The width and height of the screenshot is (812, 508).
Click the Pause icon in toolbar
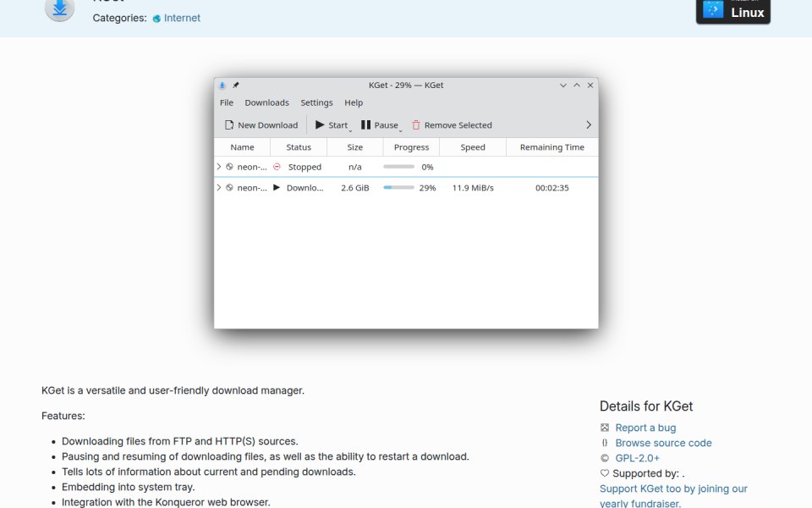coord(365,125)
